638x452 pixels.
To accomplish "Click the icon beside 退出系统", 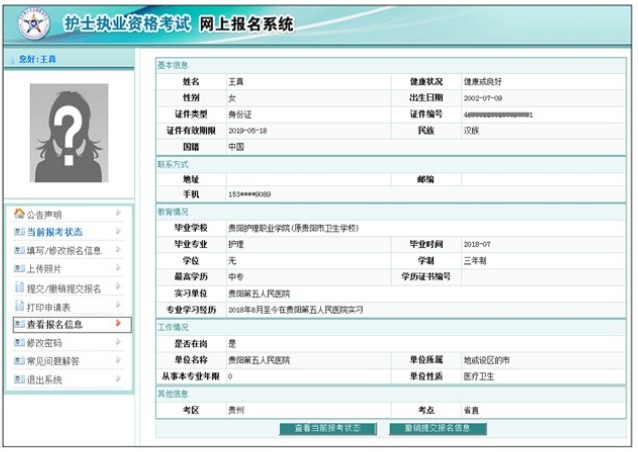I will pos(19,380).
